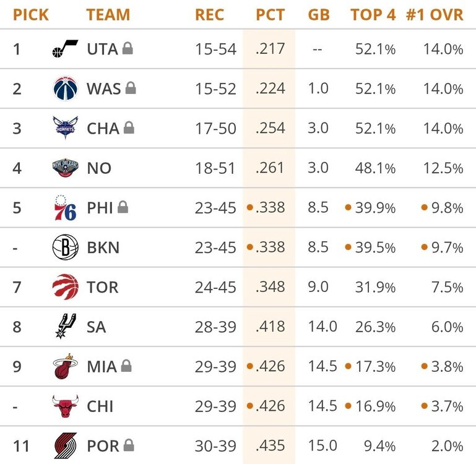The width and height of the screenshot is (476, 464).
Task: Click the REC column header
Action: [209, 14]
